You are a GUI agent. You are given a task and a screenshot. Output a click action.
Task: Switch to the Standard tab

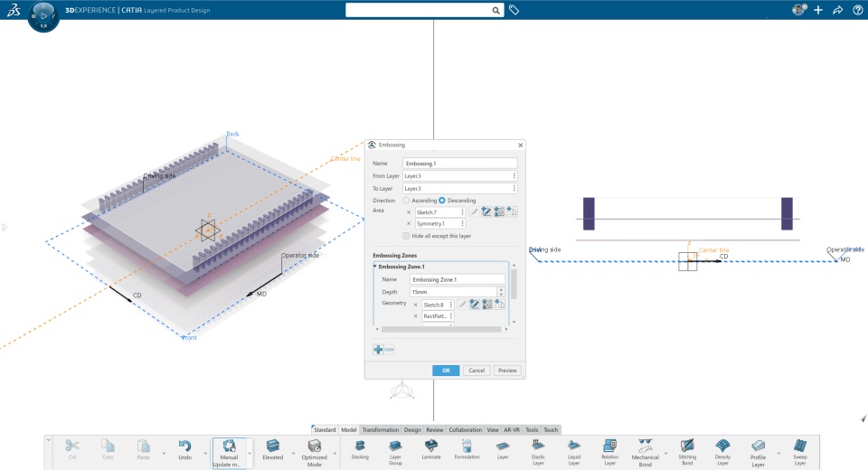click(325, 429)
